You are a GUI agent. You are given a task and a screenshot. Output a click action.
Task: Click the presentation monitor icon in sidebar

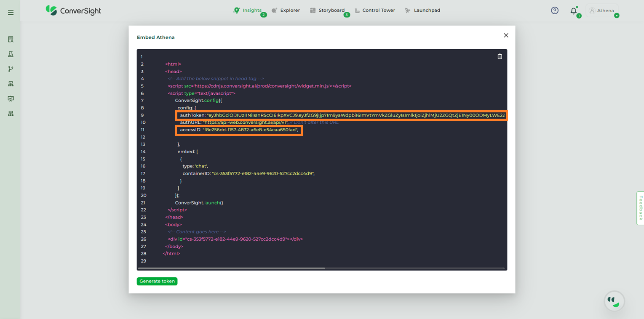pos(11,98)
